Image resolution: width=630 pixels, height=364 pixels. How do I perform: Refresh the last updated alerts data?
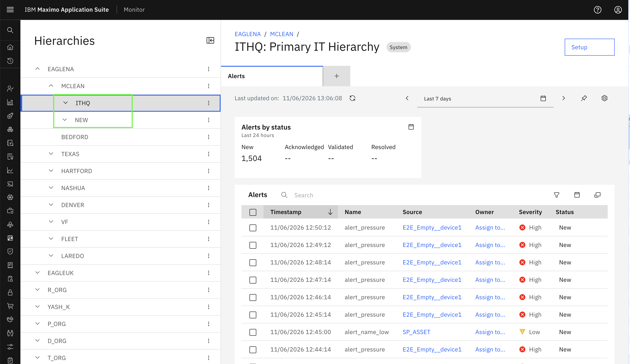point(352,98)
